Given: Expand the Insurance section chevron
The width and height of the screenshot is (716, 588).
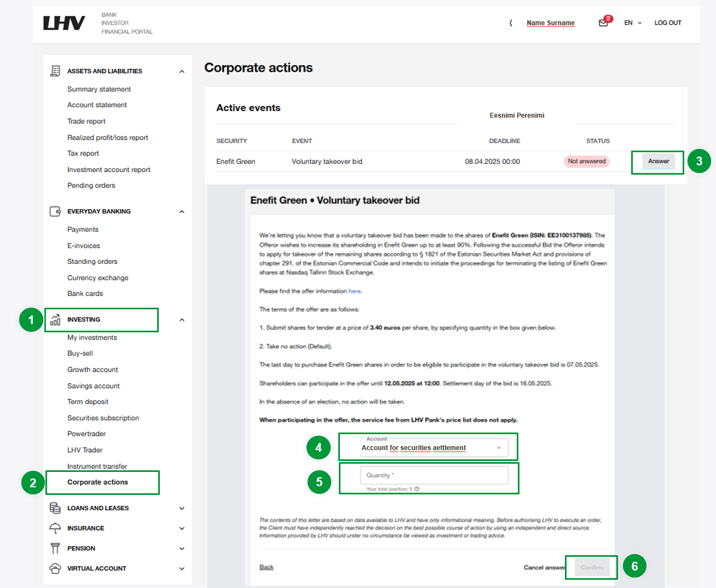Looking at the screenshot, I should [182, 528].
